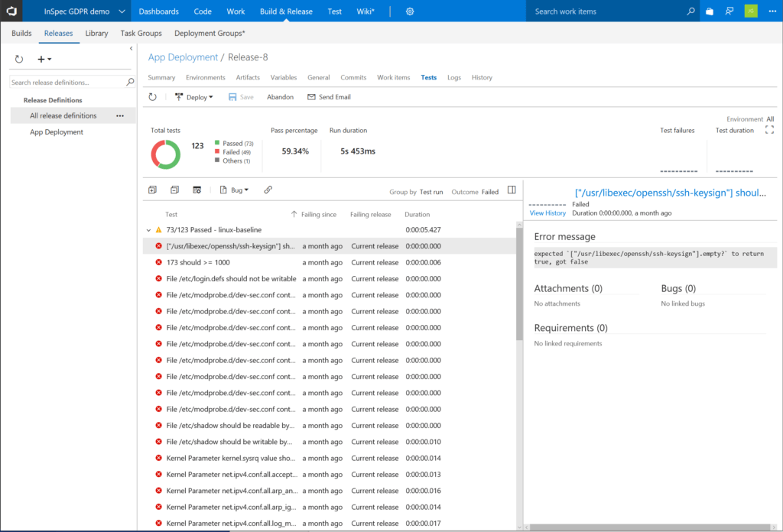
Task: Click the search magnifier icon
Action: pos(690,11)
